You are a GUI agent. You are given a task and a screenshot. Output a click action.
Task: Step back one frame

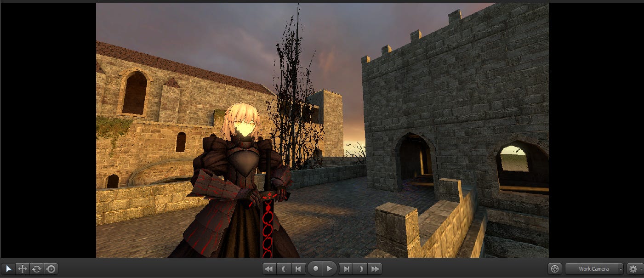pos(298,269)
